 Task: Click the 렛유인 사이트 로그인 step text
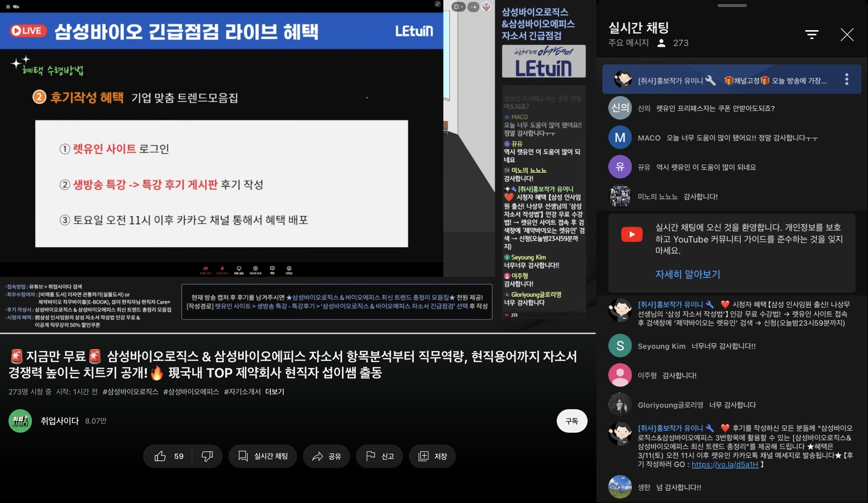coord(114,149)
